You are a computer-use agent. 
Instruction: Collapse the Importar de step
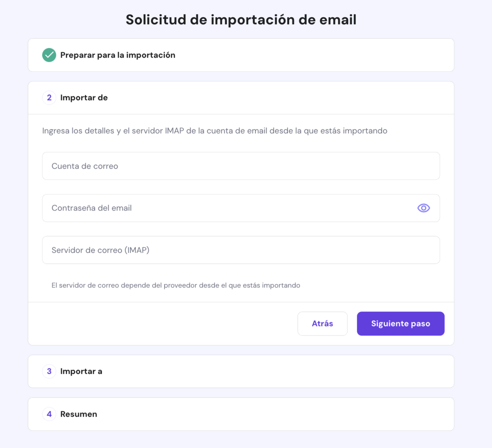coord(84,98)
